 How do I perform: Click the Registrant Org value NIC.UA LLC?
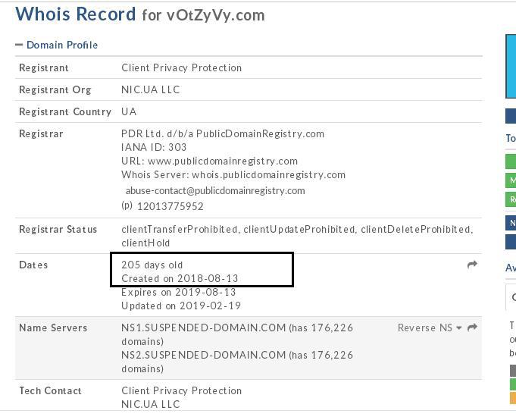151,89
